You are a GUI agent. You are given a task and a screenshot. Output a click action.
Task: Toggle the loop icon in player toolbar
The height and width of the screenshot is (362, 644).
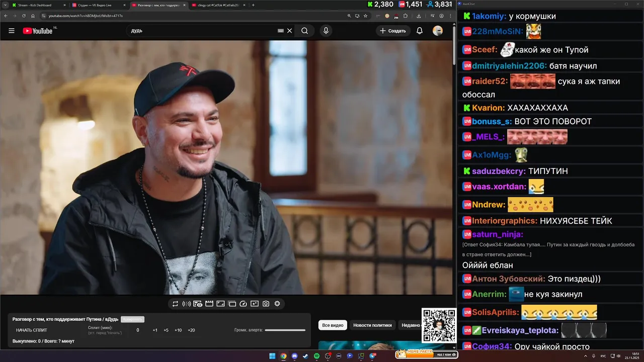tap(175, 304)
